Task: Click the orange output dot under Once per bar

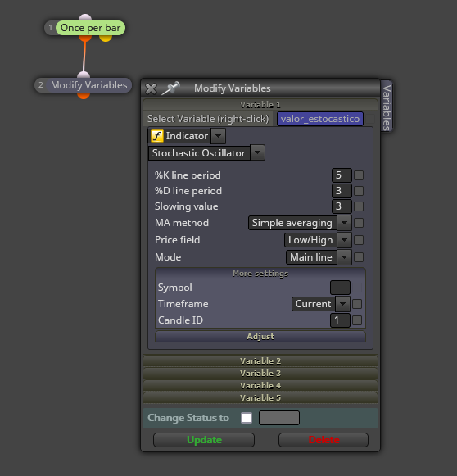Action: 85,38
